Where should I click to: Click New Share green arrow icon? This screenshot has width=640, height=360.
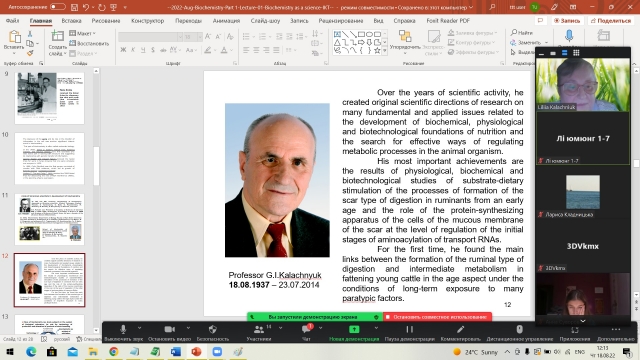[354, 329]
